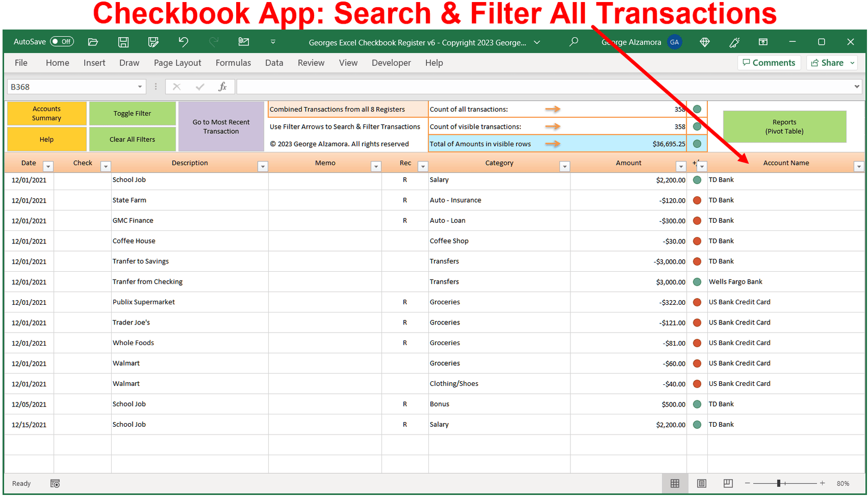Click the Name Box showing B368
Viewport: 868px width, 497px height.
pyautogui.click(x=72, y=86)
